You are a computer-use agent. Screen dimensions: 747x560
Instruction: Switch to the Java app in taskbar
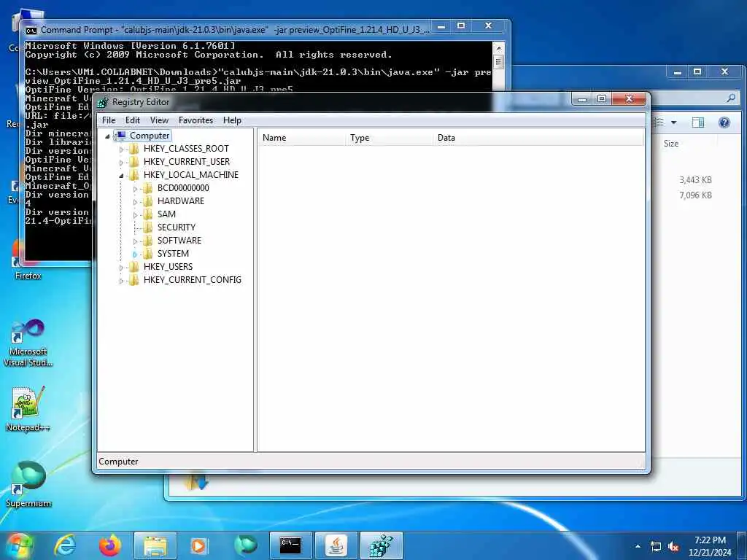(x=336, y=545)
